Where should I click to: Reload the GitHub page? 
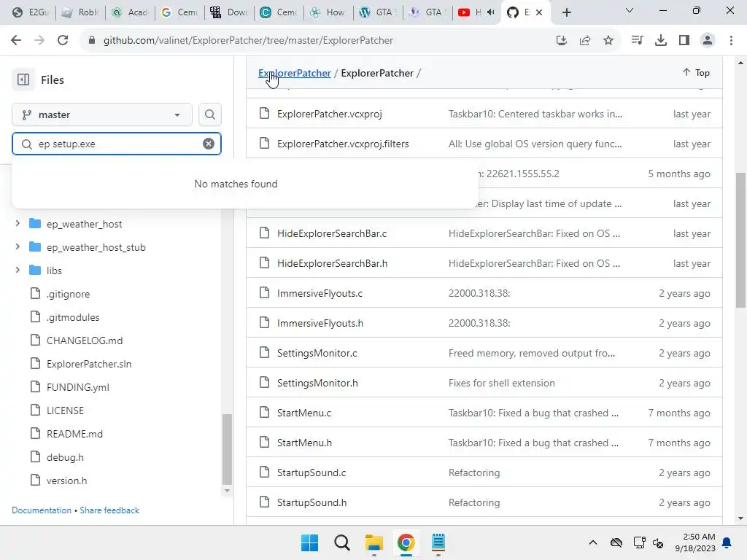click(x=63, y=41)
